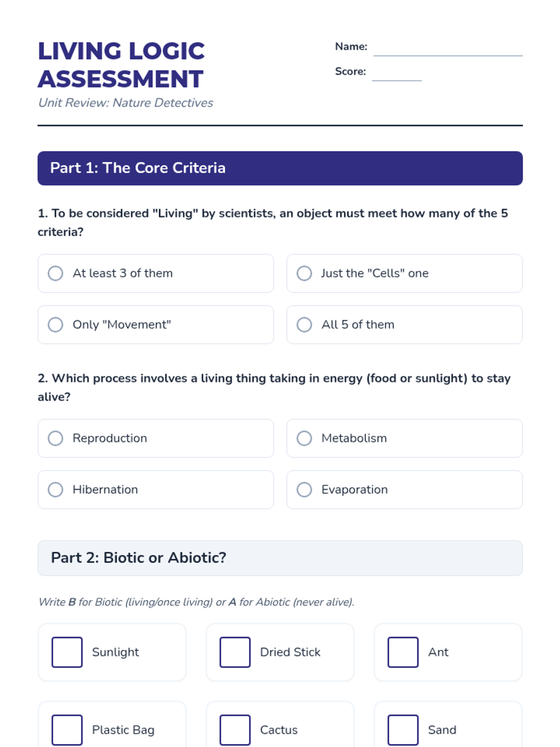The width and height of the screenshot is (560, 747).
Task: Click the answer box next to Sunlight
Action: coord(67,652)
